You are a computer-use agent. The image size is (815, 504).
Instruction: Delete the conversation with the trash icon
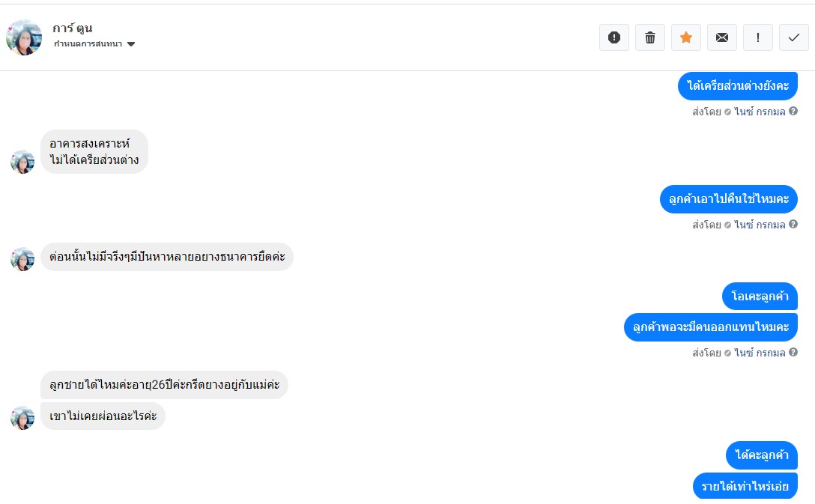650,37
